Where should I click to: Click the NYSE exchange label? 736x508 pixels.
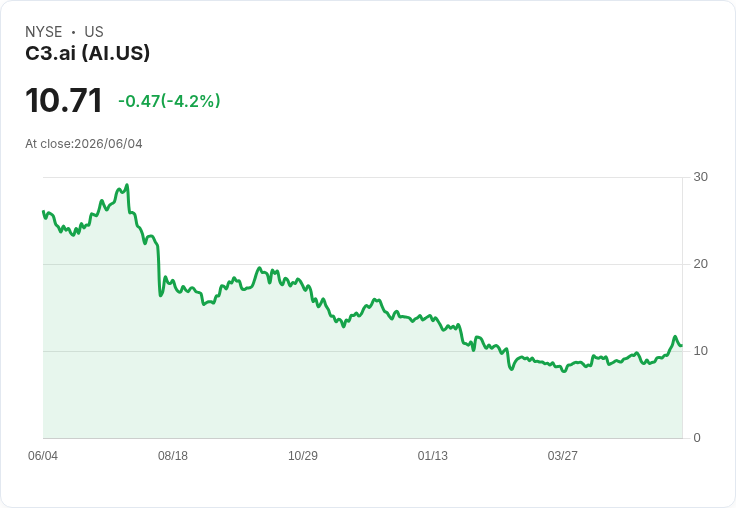[x=44, y=31]
